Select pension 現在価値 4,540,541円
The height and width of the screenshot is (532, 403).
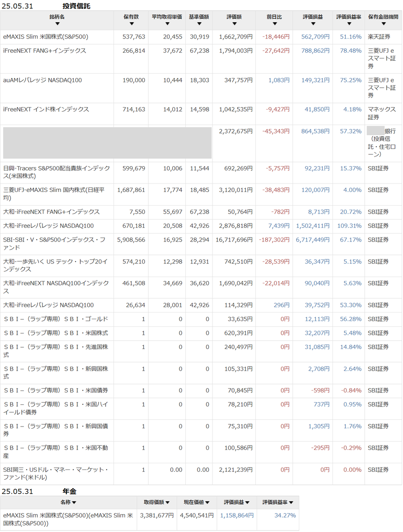pyautogui.click(x=197, y=516)
